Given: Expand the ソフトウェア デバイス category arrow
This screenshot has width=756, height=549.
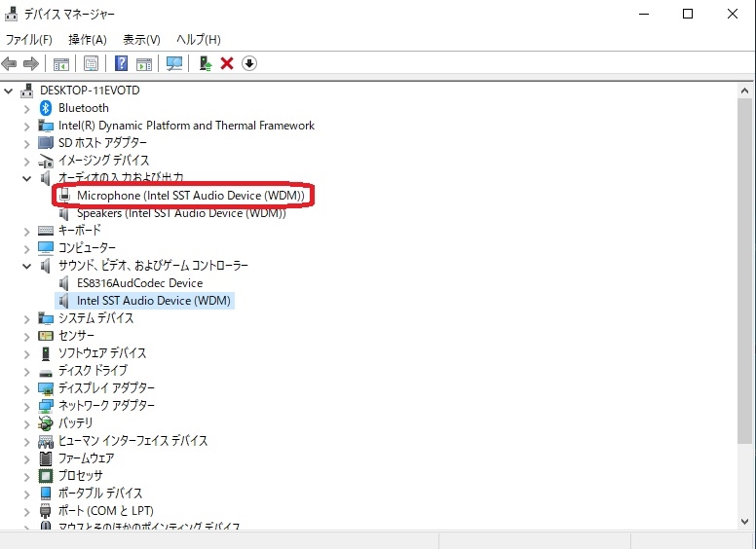Looking at the screenshot, I should point(26,354).
